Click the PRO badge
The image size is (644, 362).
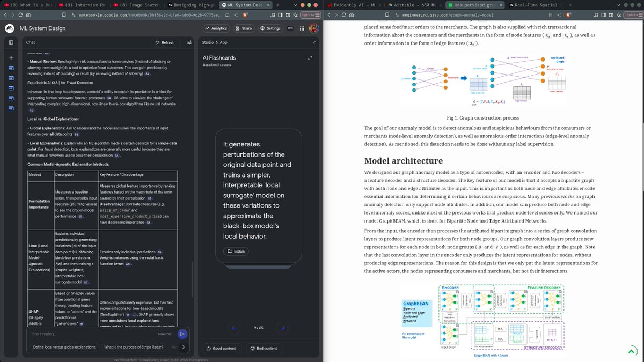coord(290,28)
